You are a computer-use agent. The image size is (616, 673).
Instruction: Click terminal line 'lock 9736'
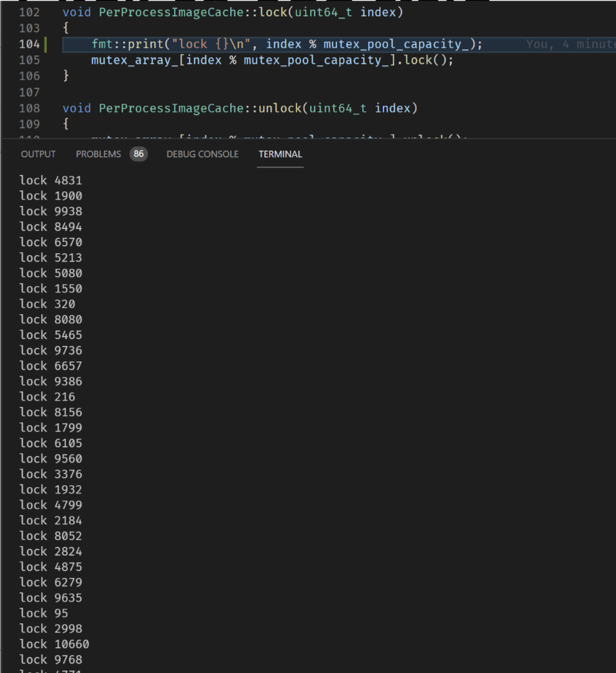pos(50,350)
